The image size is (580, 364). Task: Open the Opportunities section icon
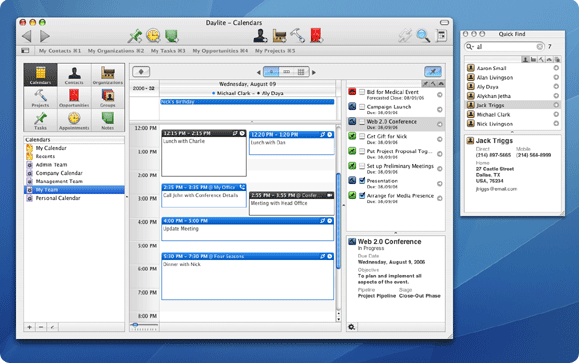(74, 98)
